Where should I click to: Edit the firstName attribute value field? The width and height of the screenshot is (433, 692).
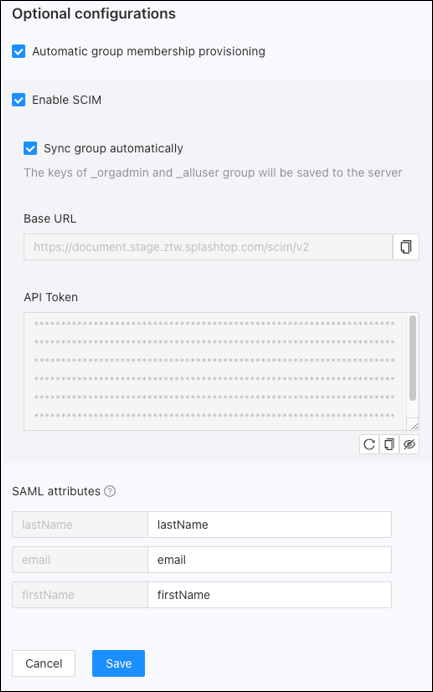pyautogui.click(x=269, y=594)
